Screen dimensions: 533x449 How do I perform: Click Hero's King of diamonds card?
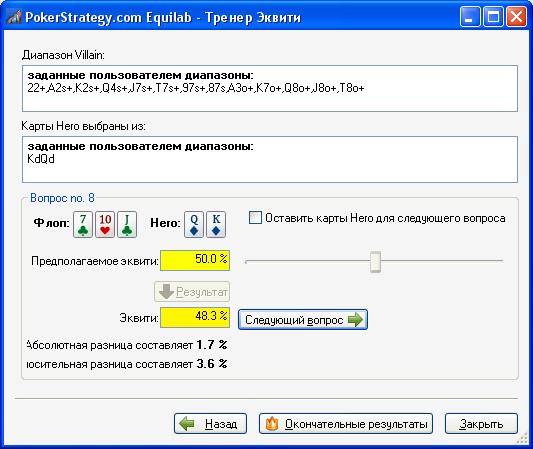216,224
